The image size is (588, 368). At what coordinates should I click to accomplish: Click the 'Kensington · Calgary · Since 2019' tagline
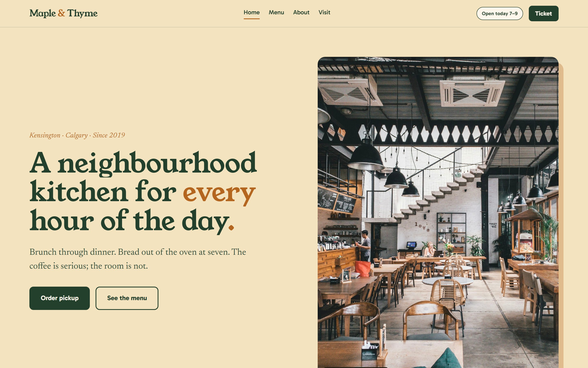(77, 135)
